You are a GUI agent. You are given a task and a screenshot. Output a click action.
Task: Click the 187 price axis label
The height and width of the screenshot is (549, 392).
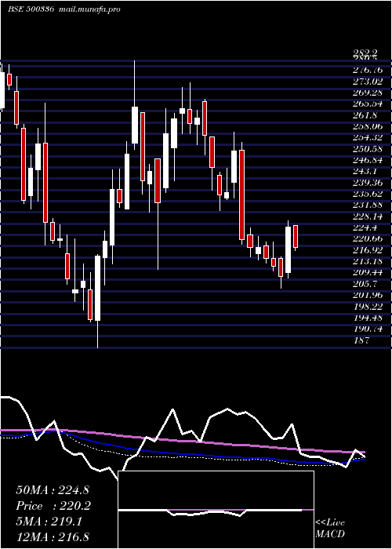point(361,340)
